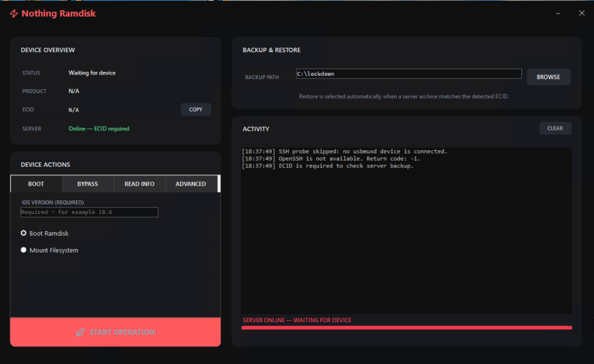Focus the iOS version input field

89,212
